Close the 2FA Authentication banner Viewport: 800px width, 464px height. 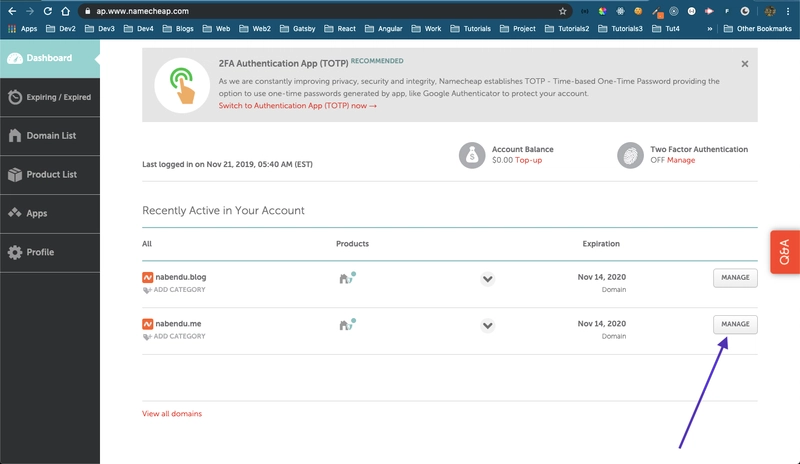tap(744, 64)
